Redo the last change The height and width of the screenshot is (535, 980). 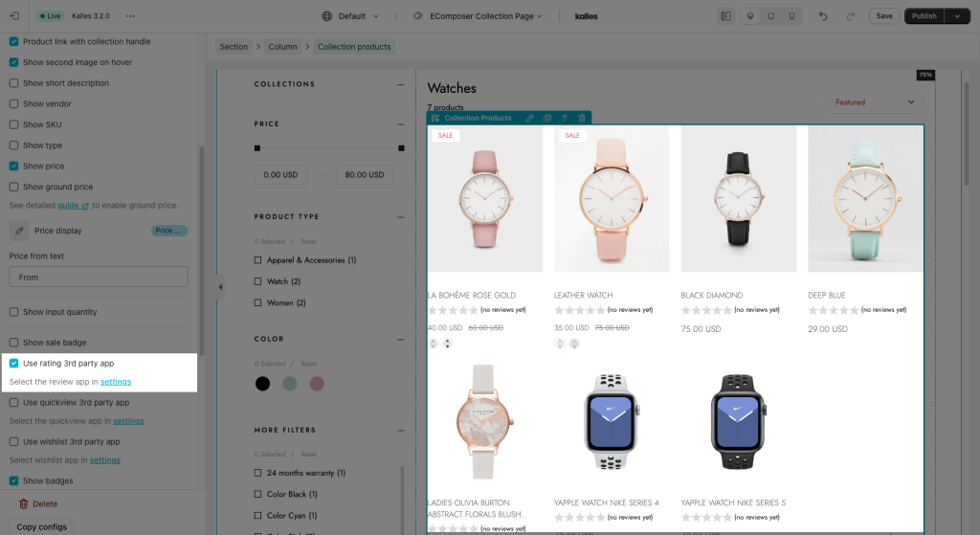coord(850,16)
